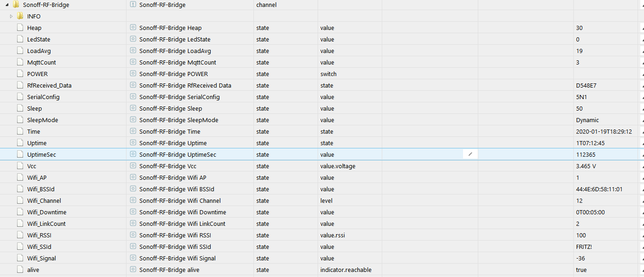Click state icon before Sonoff-RF-Bridge Time name

133,131
